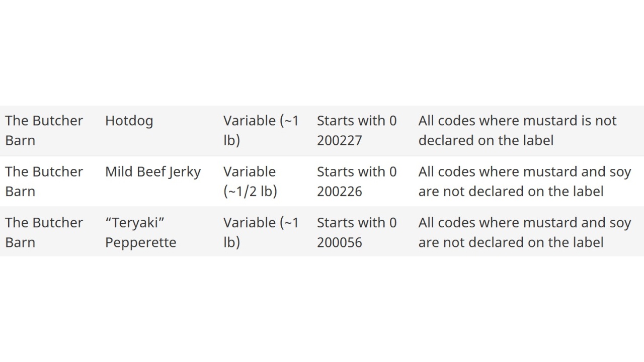
Task: Select Variable (~1 lb) size in Pepperette row
Action: click(261, 232)
